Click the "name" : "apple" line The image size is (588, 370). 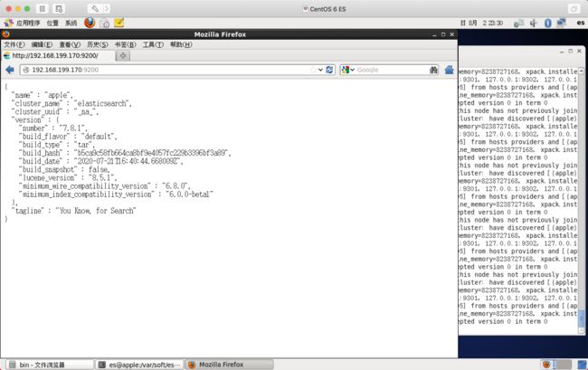(42, 95)
